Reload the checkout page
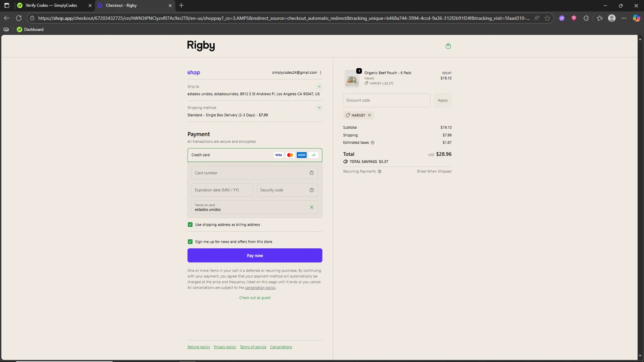The height and width of the screenshot is (362, 644). 19,18
